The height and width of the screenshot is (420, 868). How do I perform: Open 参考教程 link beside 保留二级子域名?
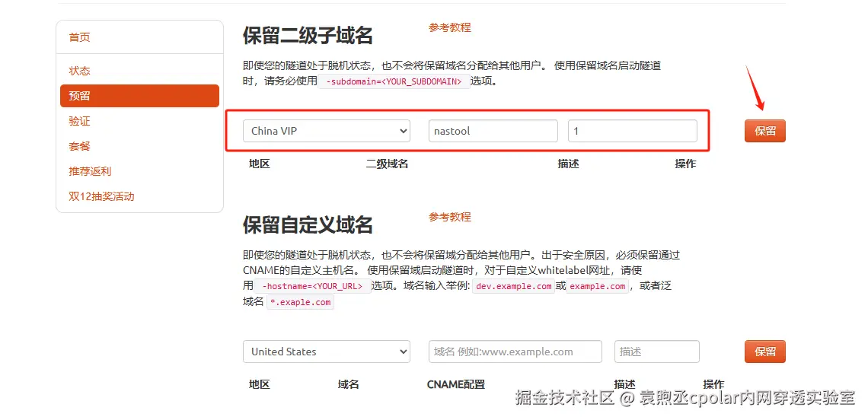(449, 27)
